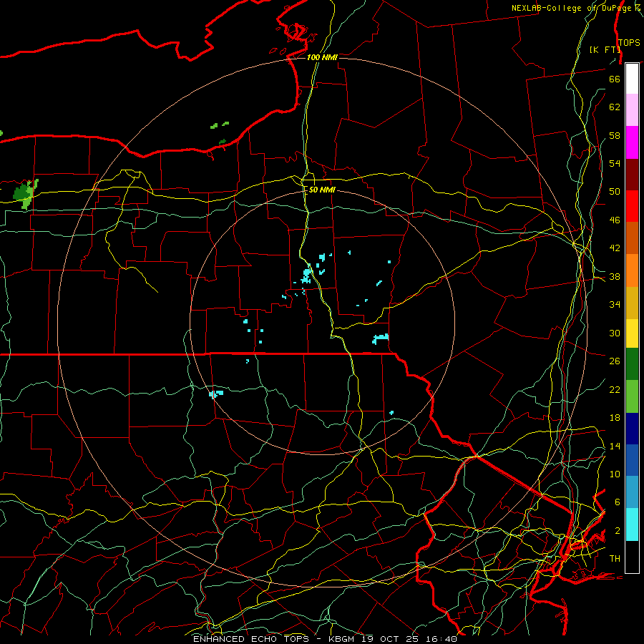Click the '50 NMI' range ring label
The width and height of the screenshot is (644, 644).
click(x=322, y=190)
